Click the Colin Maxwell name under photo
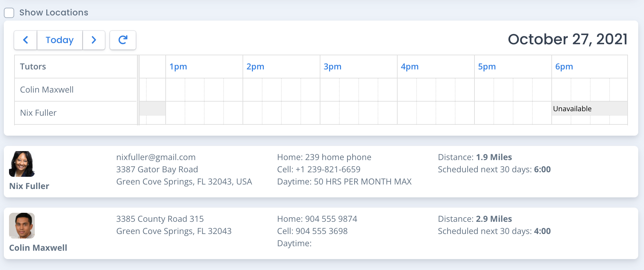The image size is (644, 270). (38, 248)
